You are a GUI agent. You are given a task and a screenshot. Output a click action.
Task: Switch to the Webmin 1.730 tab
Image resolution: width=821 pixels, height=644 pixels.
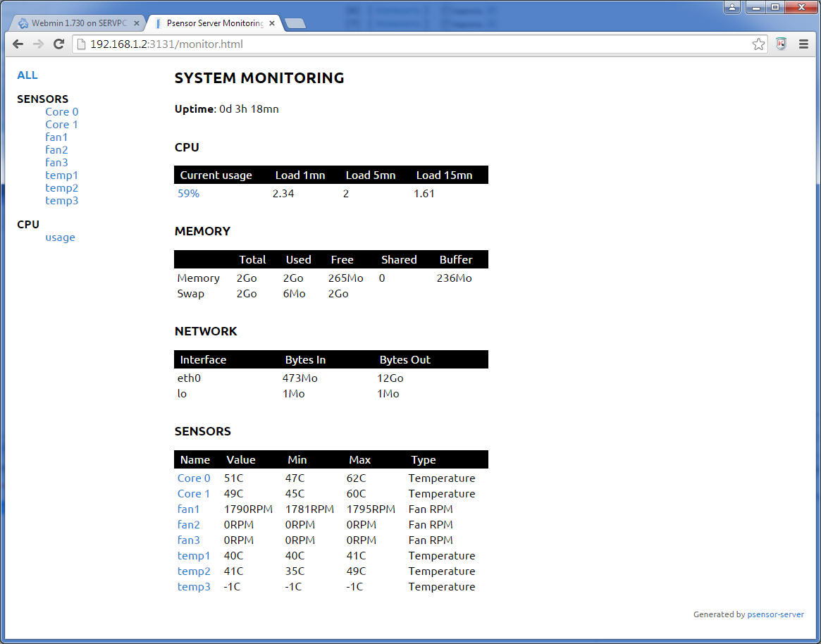(78, 23)
